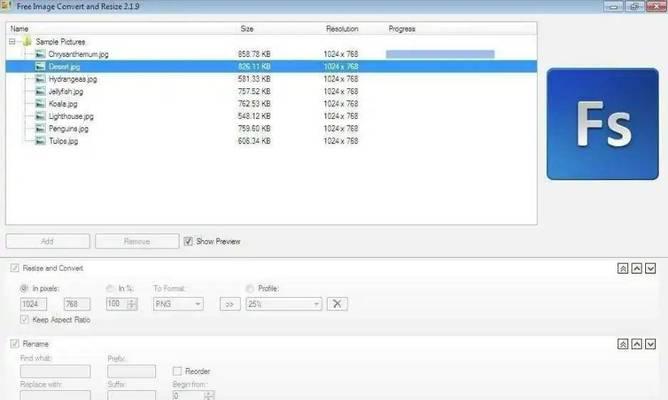Click the Lighthouse.jpg file icon

click(40, 116)
